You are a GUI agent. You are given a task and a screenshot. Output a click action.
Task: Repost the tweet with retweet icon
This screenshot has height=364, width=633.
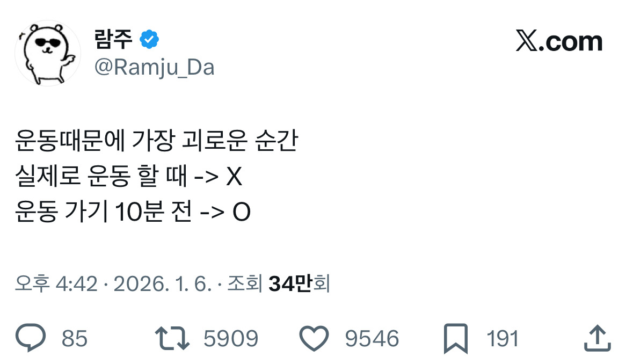tap(172, 338)
